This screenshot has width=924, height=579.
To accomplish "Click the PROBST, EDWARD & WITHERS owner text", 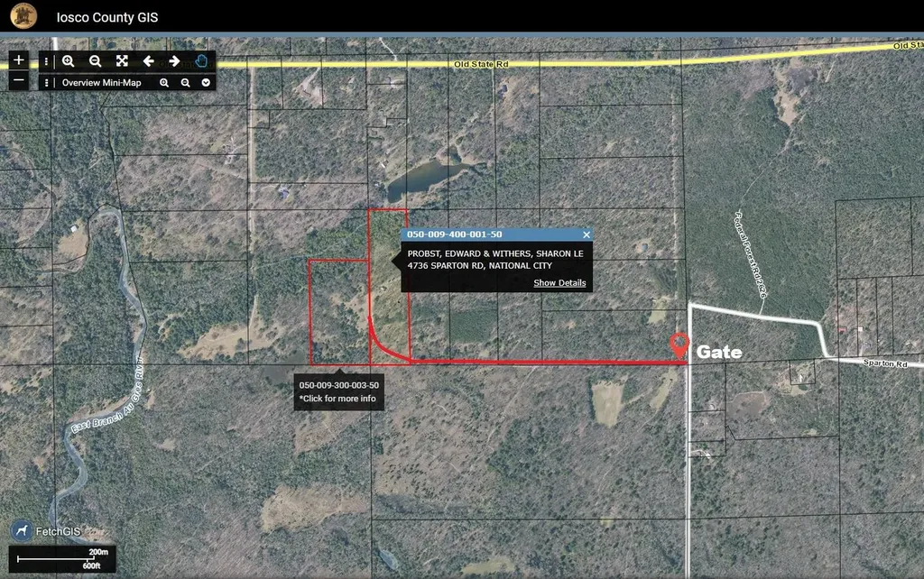I will click(x=495, y=253).
